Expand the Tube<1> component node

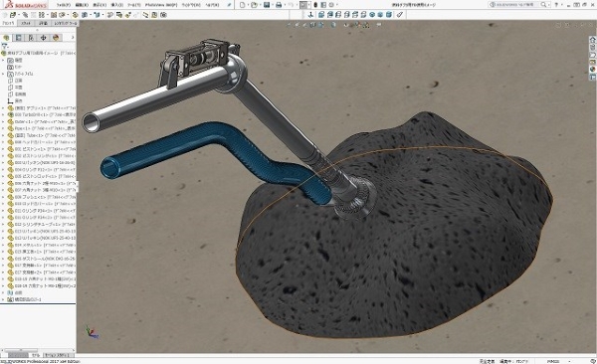(3, 135)
